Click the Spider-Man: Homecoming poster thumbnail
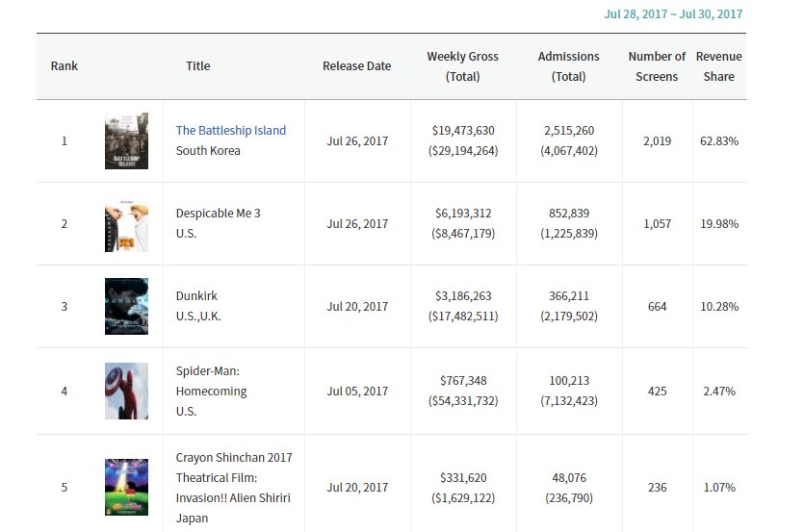The width and height of the screenshot is (804, 532). point(126,391)
